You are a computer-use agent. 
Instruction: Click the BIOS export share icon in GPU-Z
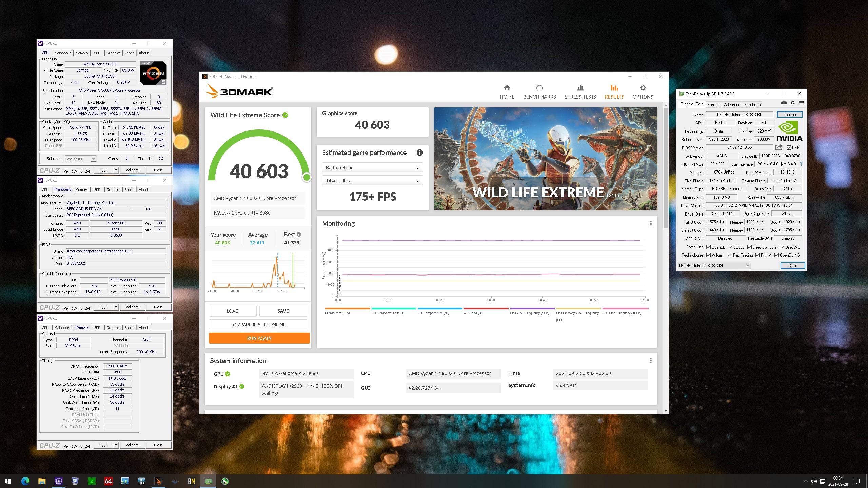pos(779,147)
